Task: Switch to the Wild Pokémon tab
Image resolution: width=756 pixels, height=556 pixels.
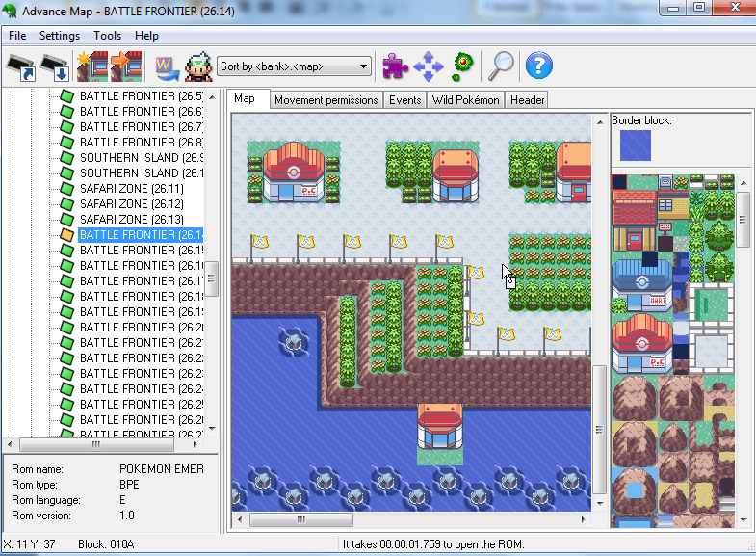Action: click(x=466, y=100)
